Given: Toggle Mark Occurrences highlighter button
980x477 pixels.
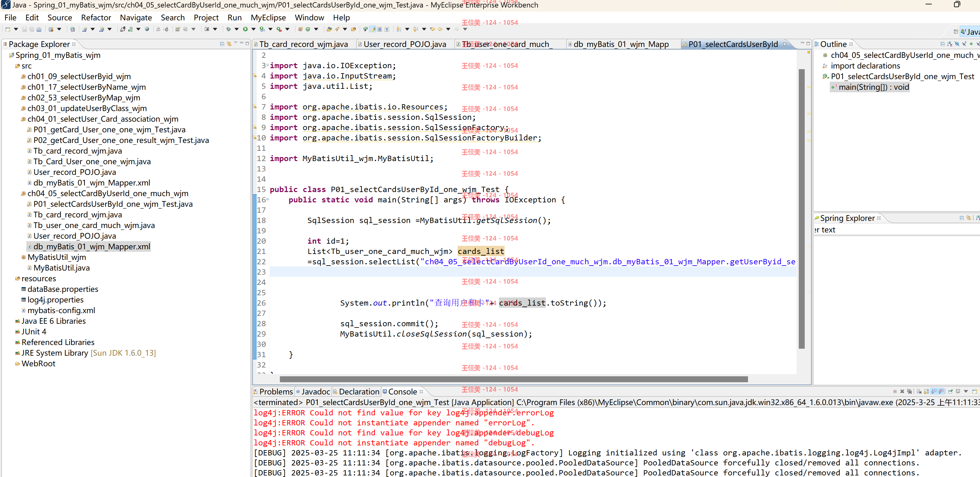Looking at the screenshot, I should pyautogui.click(x=373, y=29).
